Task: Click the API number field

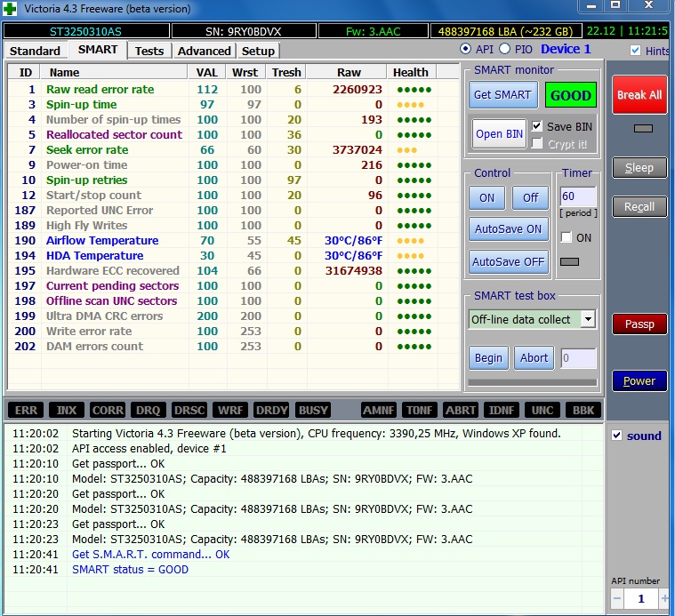Action: [x=640, y=598]
